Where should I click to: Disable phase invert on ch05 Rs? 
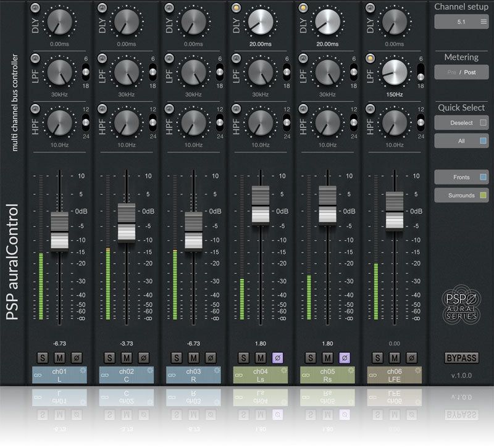click(x=345, y=358)
